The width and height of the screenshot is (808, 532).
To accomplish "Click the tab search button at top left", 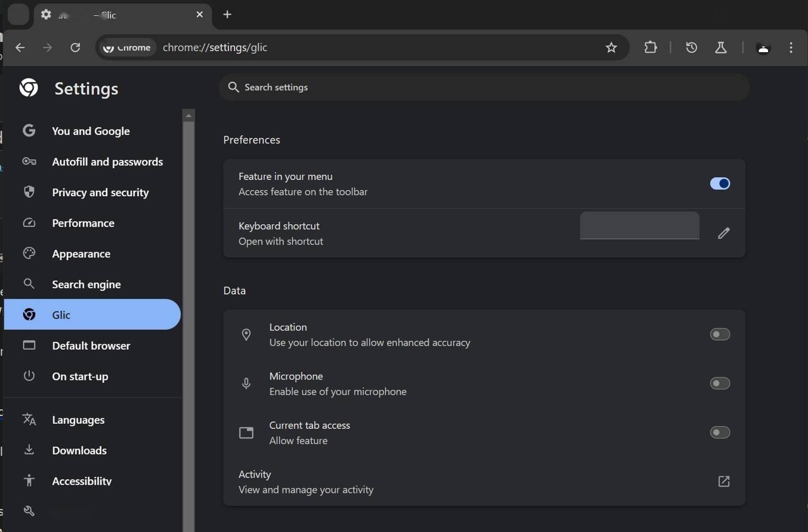I will point(18,15).
